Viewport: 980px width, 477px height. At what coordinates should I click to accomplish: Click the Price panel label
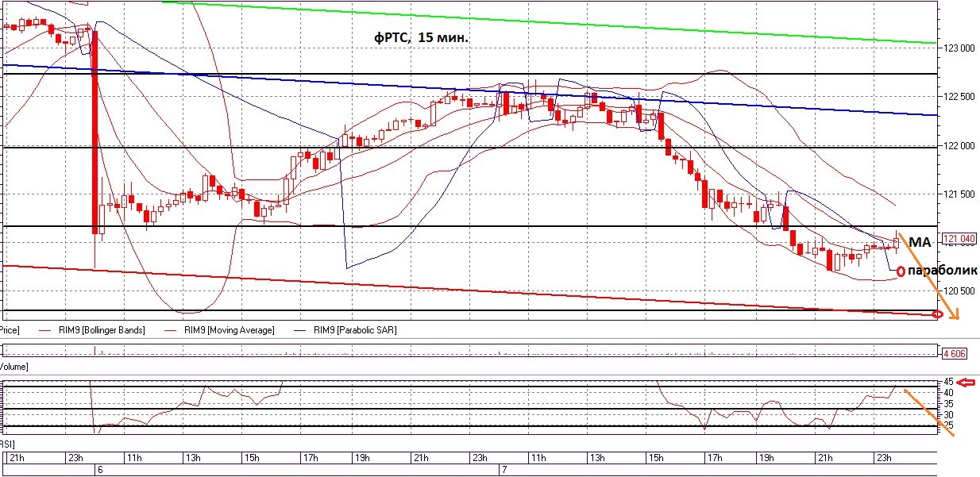click(10, 330)
